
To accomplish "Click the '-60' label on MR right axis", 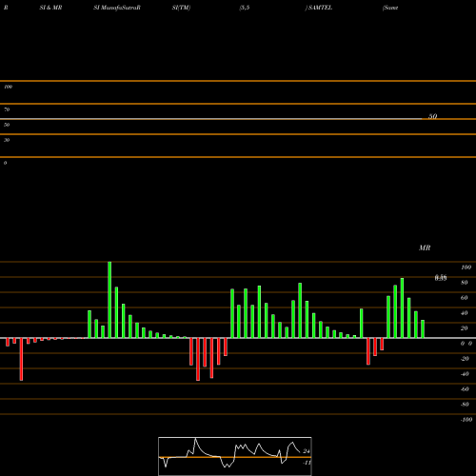I will coord(465,389).
